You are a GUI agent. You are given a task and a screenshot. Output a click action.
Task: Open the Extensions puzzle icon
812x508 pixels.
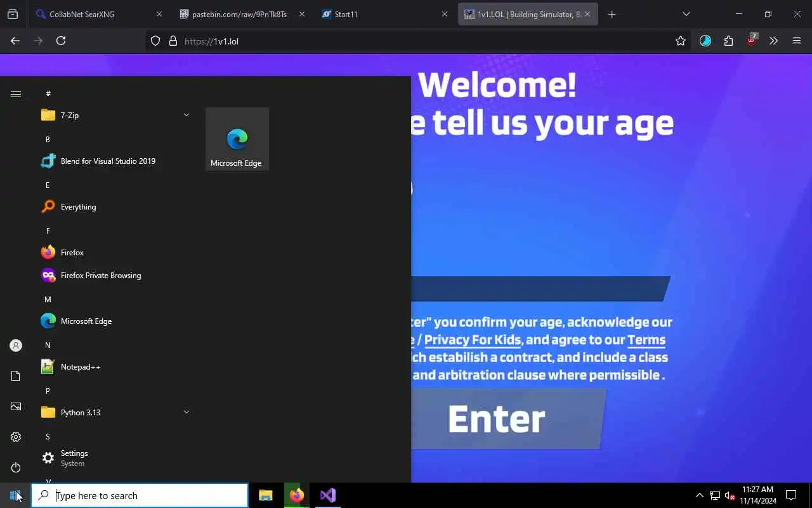(x=728, y=41)
